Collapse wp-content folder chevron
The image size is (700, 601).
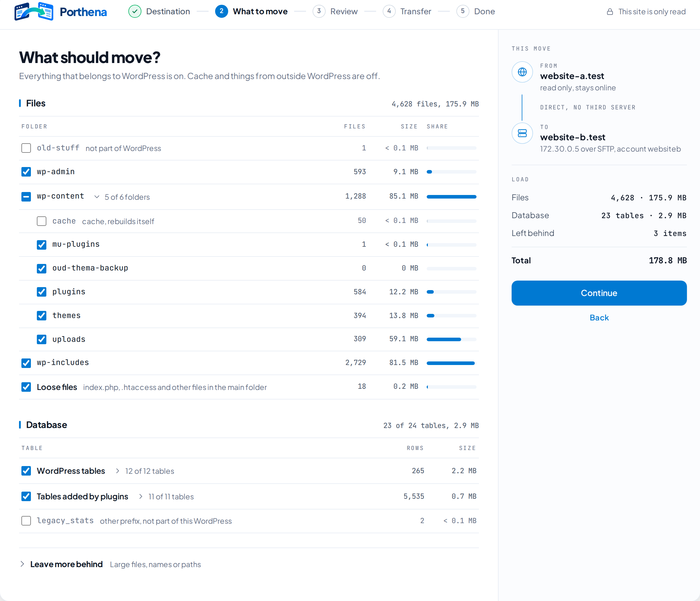(x=97, y=197)
